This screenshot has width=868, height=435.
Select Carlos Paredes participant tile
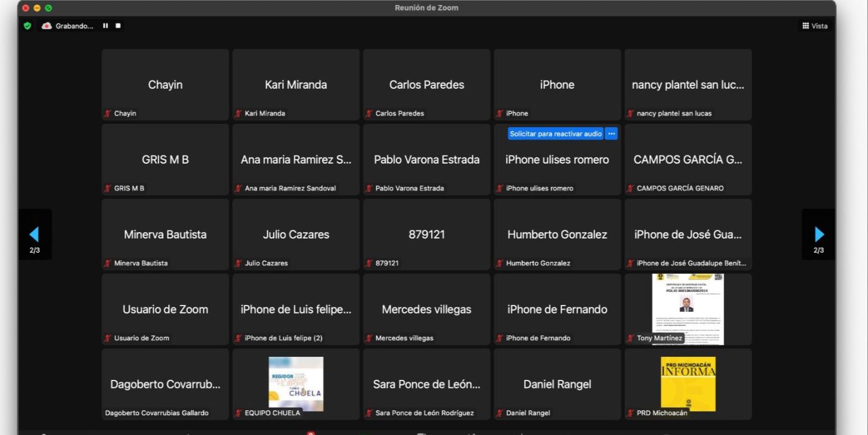coord(427,85)
